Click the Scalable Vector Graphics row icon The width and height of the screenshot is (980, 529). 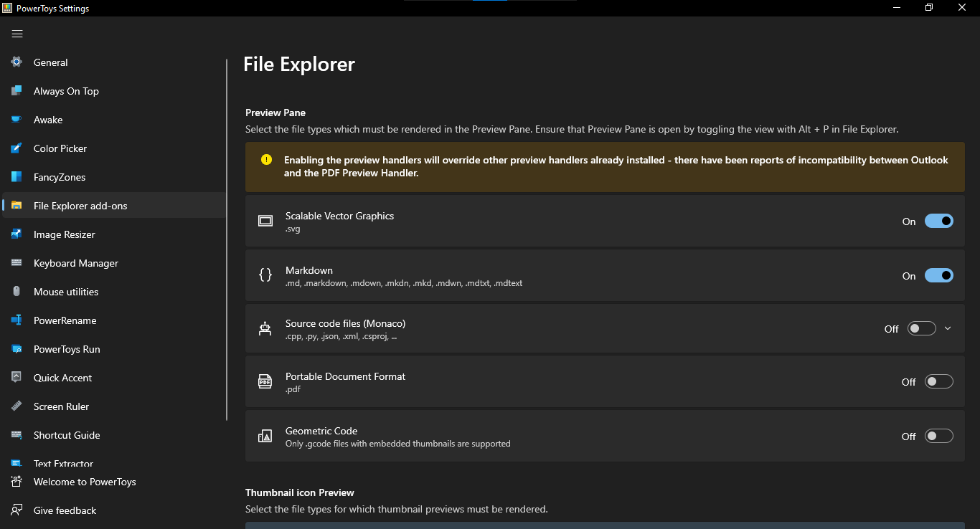pos(265,221)
